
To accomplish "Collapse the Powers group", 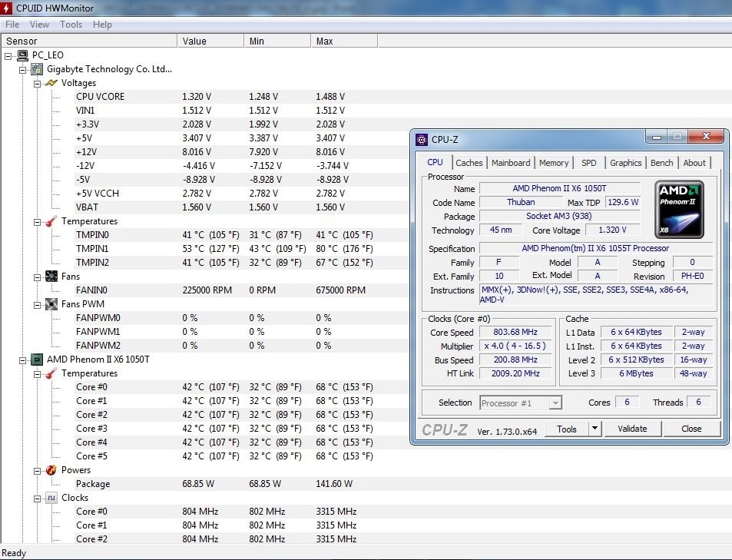I will [x=37, y=471].
